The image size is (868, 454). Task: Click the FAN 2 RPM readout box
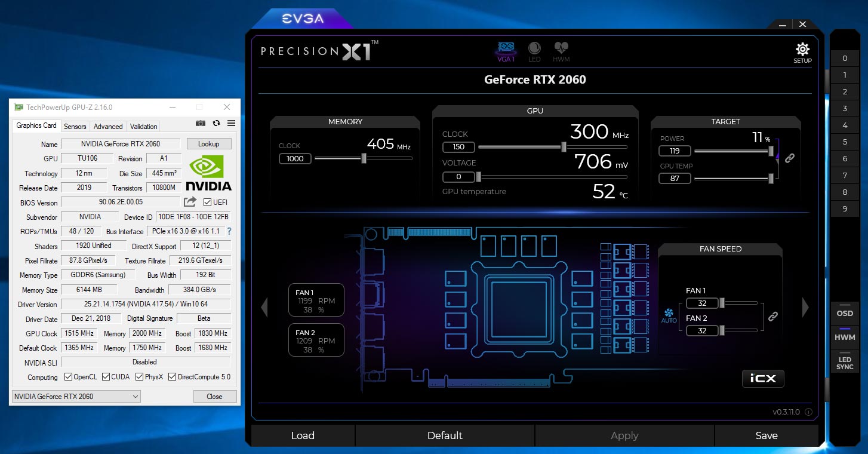(x=316, y=340)
